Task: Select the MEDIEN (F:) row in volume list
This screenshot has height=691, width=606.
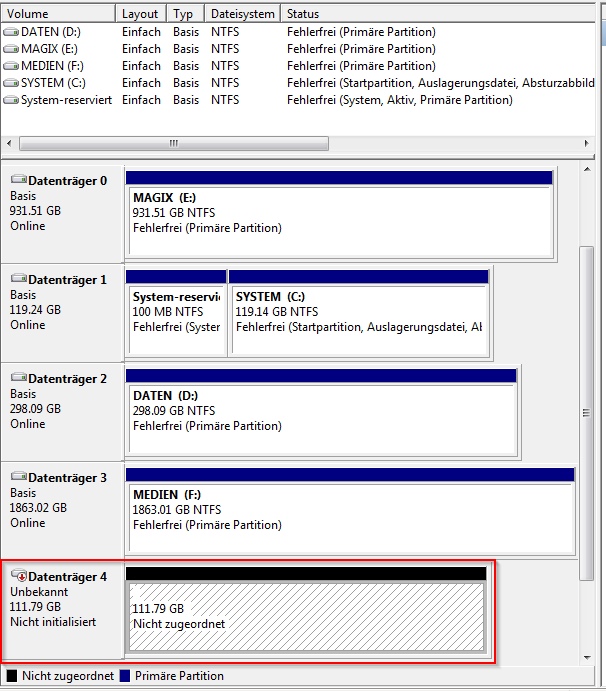Action: [298, 66]
